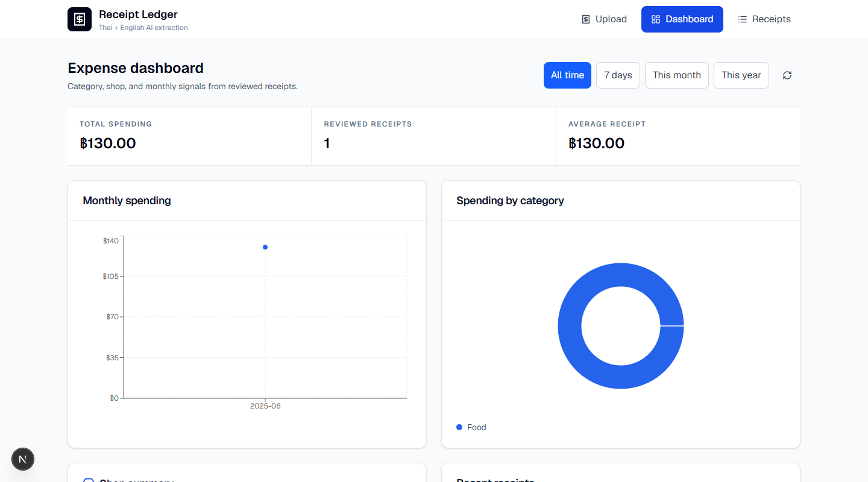Image resolution: width=868 pixels, height=482 pixels.
Task: Click the Thai + English AI extraction subtitle
Action: (x=143, y=28)
